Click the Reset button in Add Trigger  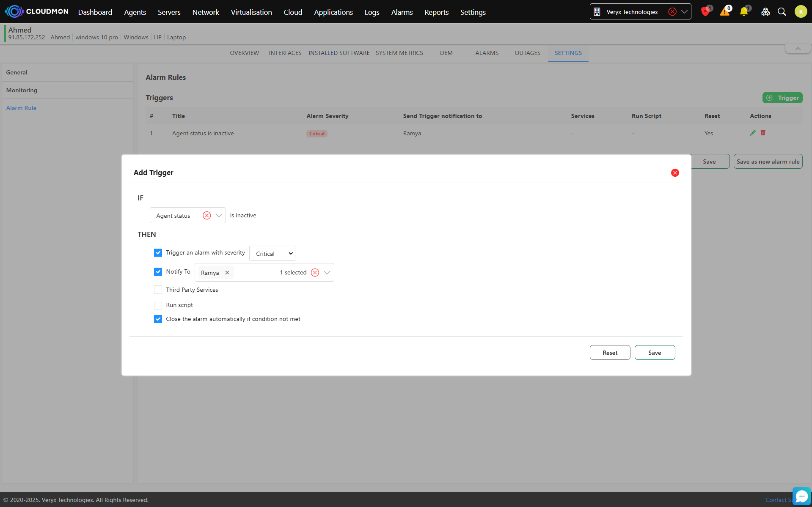click(610, 353)
